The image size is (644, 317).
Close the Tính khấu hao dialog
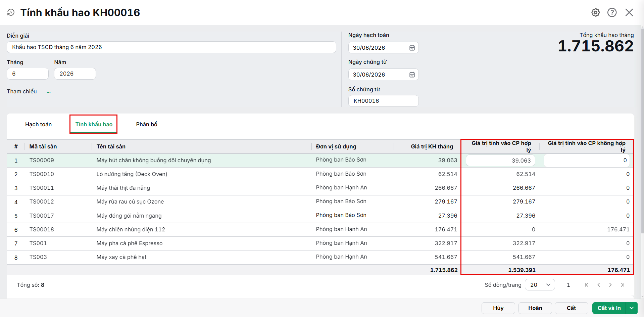coord(629,12)
